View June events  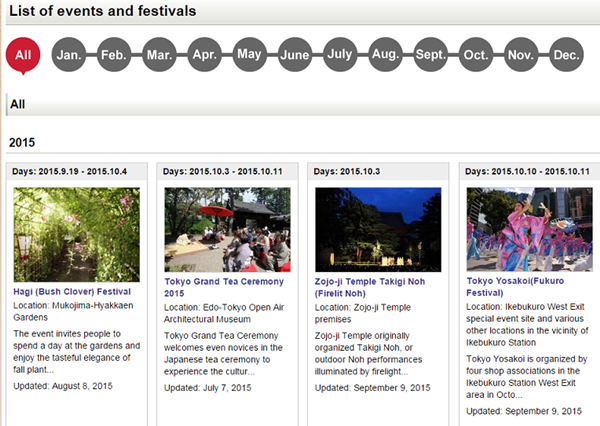[295, 55]
